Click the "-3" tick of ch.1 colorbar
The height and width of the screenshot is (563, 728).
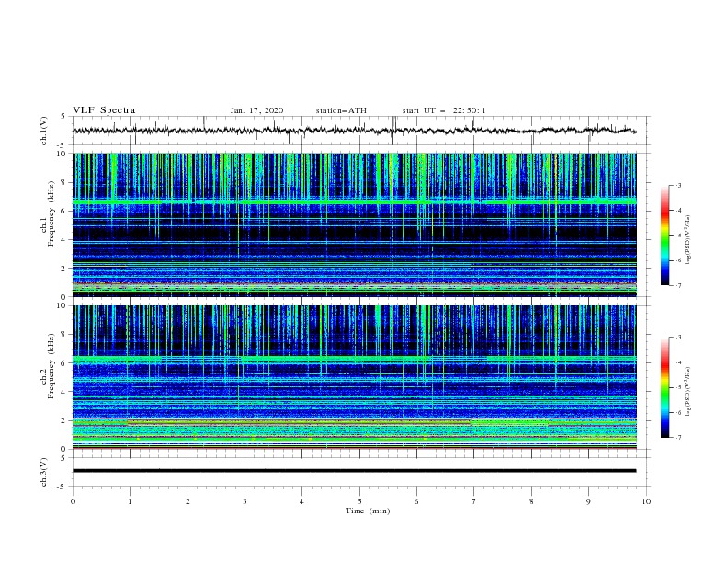click(x=677, y=185)
